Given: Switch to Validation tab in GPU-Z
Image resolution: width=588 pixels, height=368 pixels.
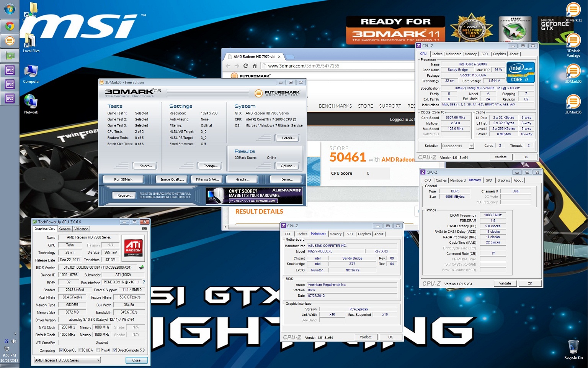Looking at the screenshot, I should tap(81, 229).
